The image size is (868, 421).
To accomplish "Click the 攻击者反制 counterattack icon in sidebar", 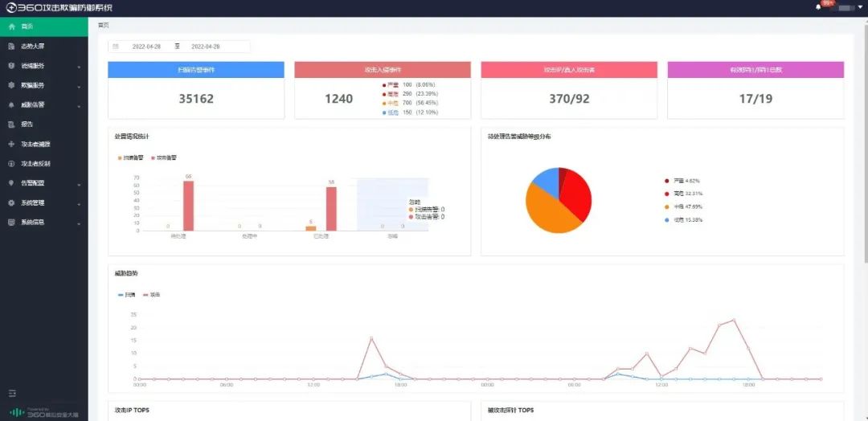I will pyautogui.click(x=11, y=164).
